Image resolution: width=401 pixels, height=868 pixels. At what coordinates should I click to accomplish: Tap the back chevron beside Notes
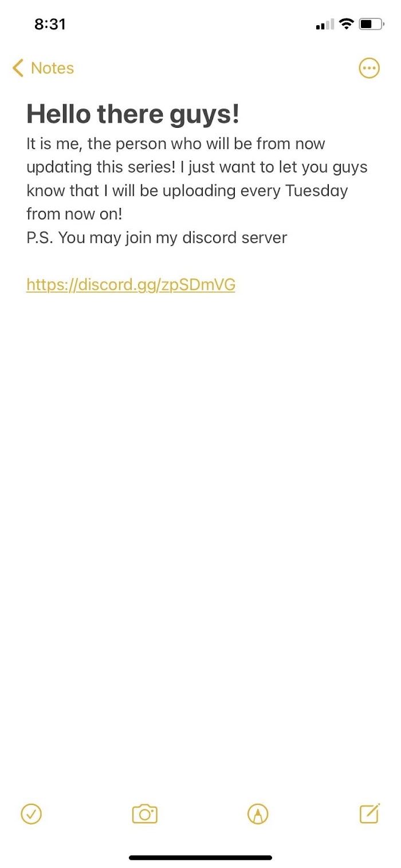[18, 68]
